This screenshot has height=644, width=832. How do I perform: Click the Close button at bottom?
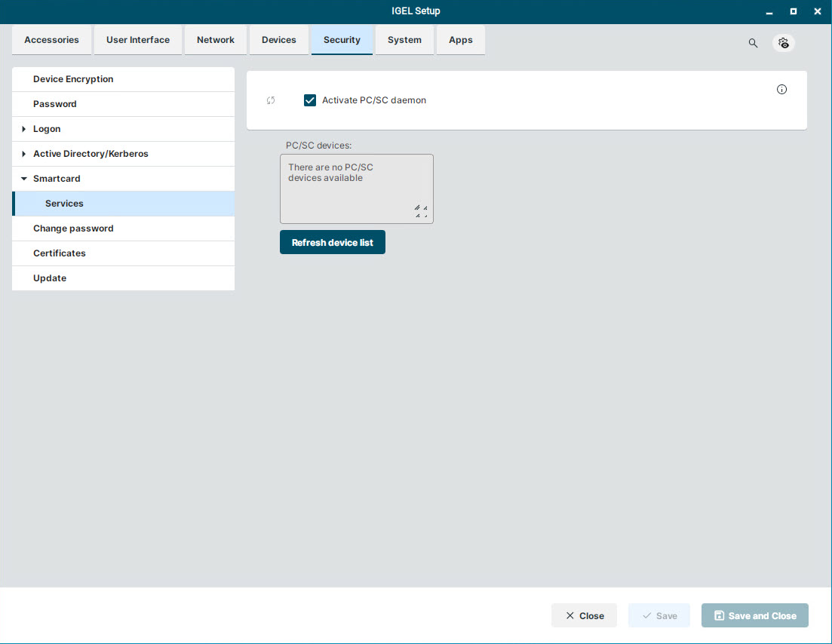[x=584, y=615]
